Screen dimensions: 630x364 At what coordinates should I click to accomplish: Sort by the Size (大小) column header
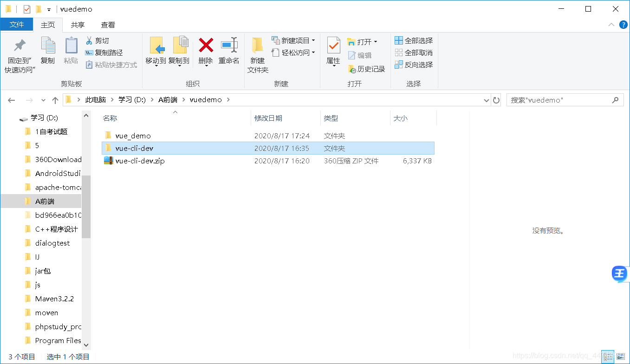pyautogui.click(x=401, y=118)
